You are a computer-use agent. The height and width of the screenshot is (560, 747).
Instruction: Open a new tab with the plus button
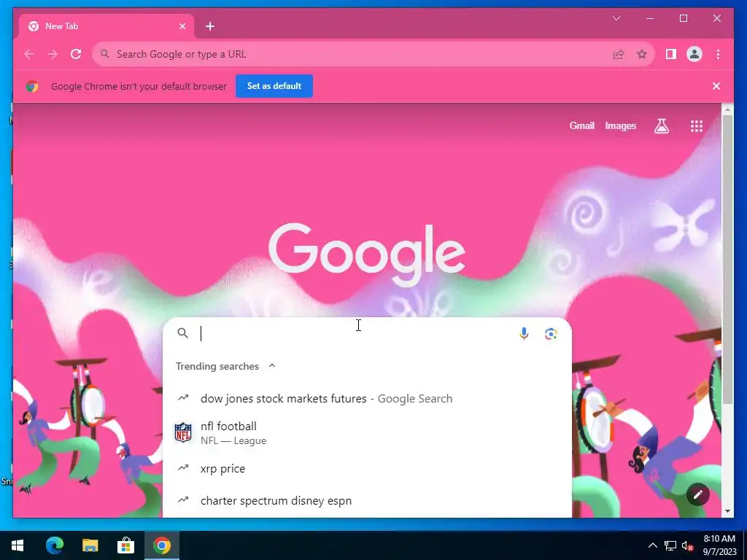tap(210, 26)
